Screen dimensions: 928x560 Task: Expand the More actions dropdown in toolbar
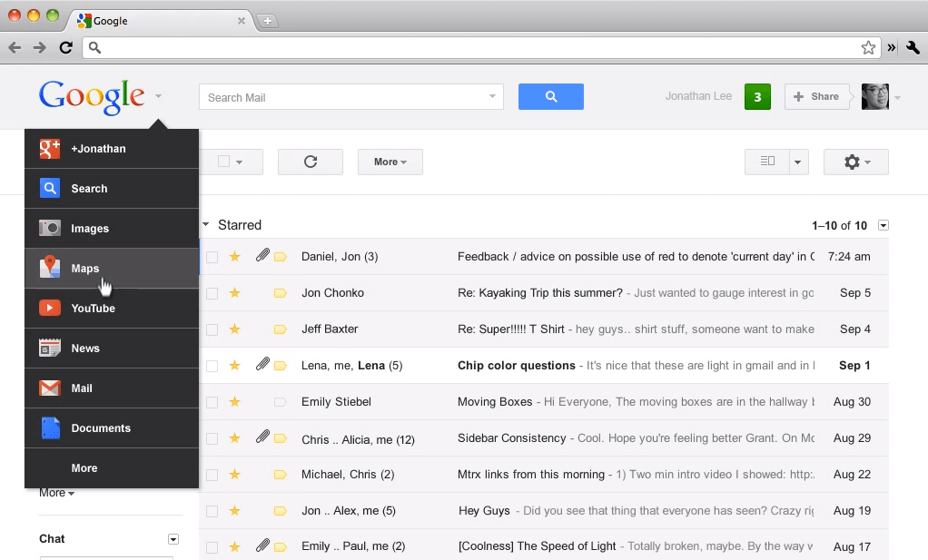click(x=390, y=162)
